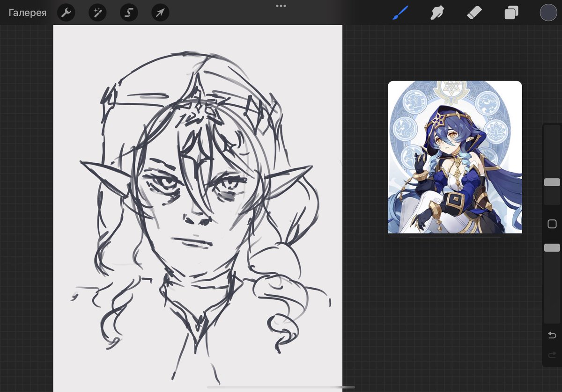The height and width of the screenshot is (392, 562).
Task: Click the brush size slider handle
Action: click(552, 182)
